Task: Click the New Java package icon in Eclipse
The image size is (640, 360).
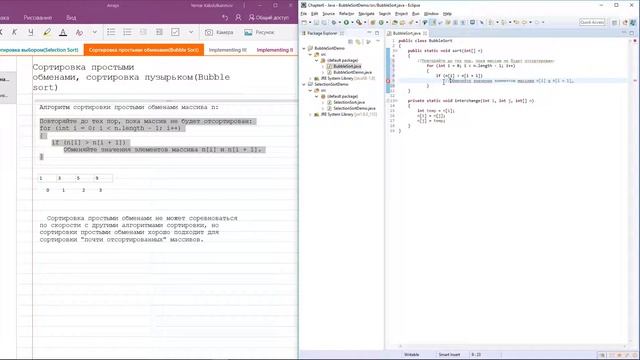Action: tap(373, 22)
